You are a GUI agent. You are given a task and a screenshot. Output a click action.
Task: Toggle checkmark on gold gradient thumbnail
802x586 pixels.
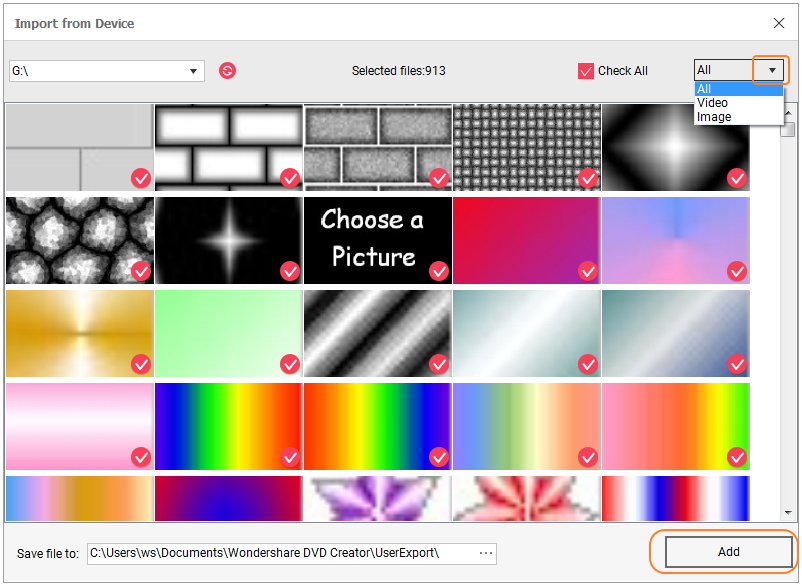(141, 364)
